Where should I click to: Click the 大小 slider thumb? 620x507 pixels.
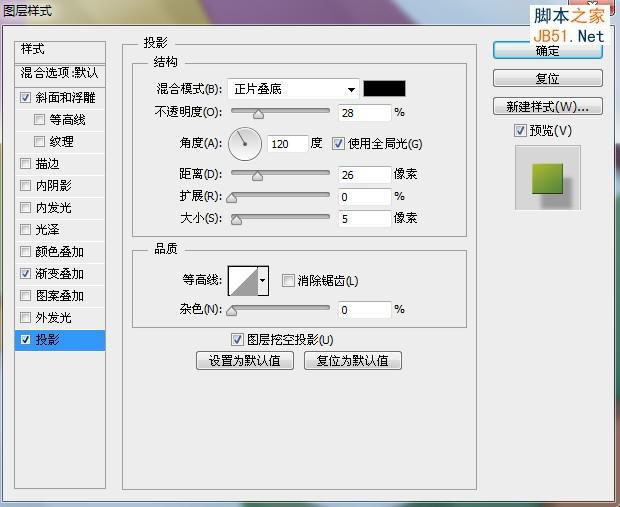pyautogui.click(x=236, y=220)
